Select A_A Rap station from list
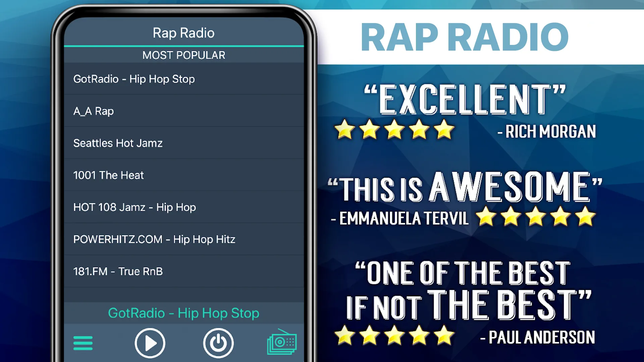The image size is (644, 362). 183,111
